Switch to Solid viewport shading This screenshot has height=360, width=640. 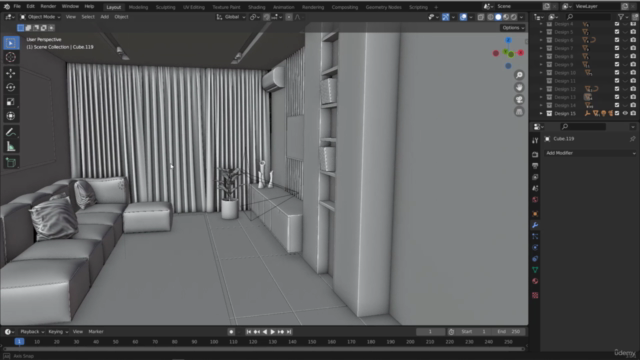pos(498,17)
